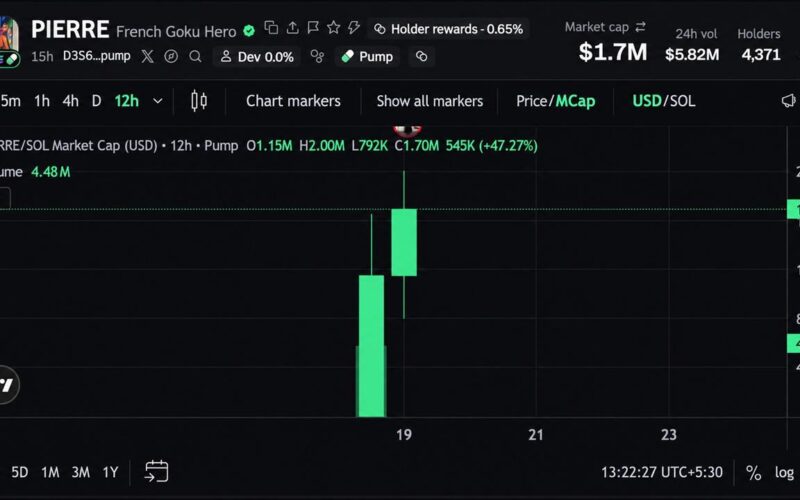The image size is (800, 500).
Task: Click the share upload icon
Action: point(292,28)
